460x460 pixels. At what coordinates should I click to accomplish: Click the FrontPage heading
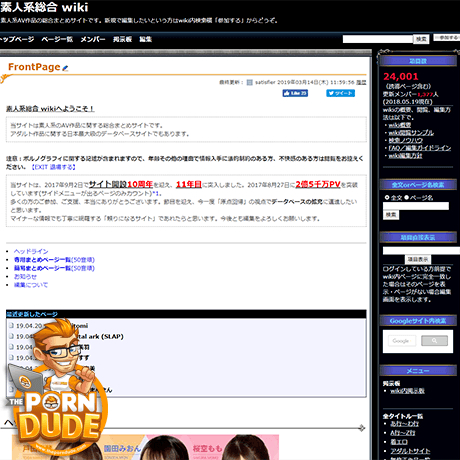point(34,67)
